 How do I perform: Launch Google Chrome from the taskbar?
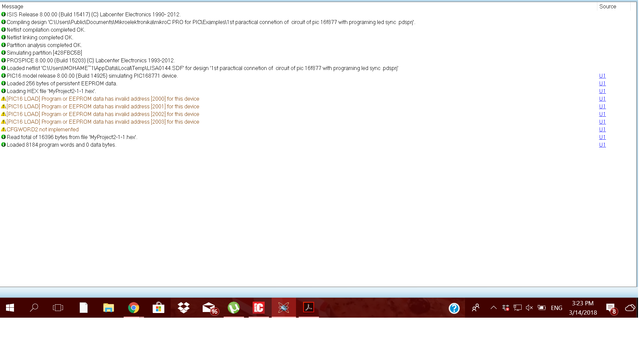coord(133,308)
